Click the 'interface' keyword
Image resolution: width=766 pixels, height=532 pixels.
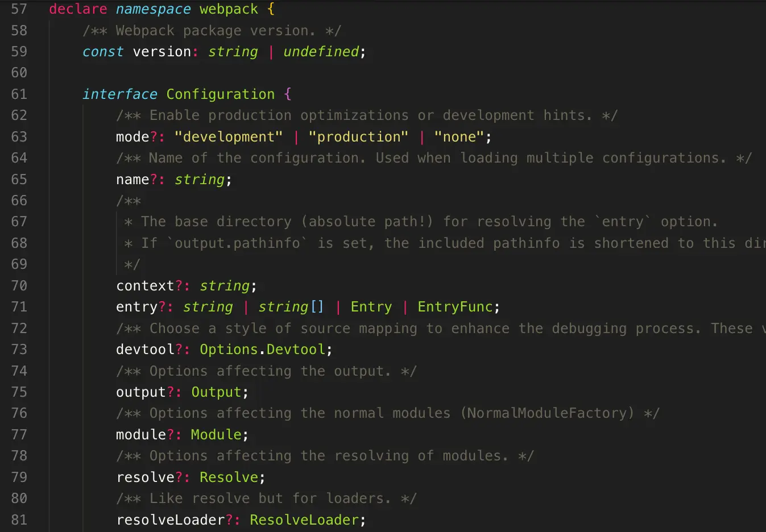(120, 94)
